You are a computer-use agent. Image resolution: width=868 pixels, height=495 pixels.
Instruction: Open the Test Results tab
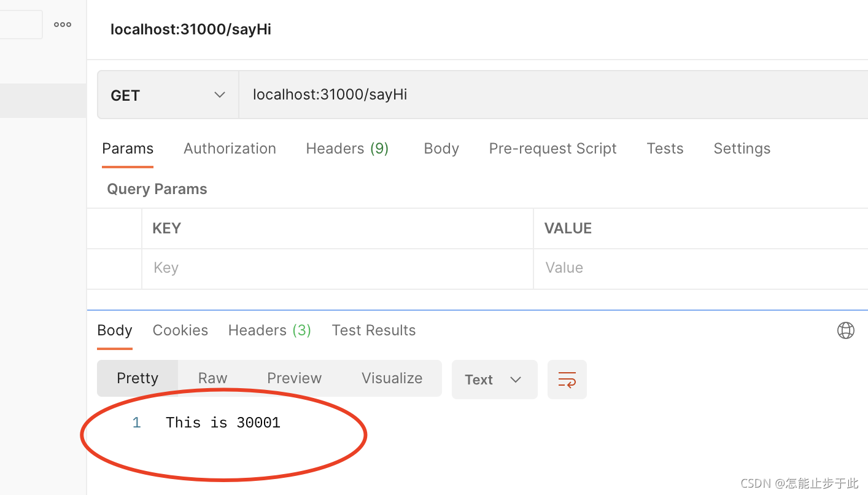(373, 330)
